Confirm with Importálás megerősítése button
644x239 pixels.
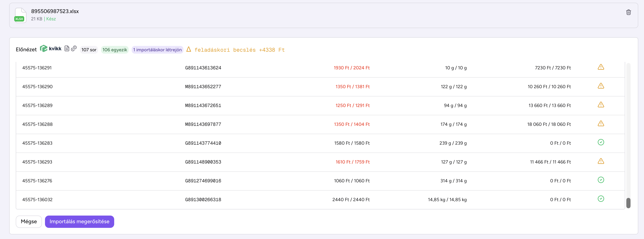tap(80, 222)
